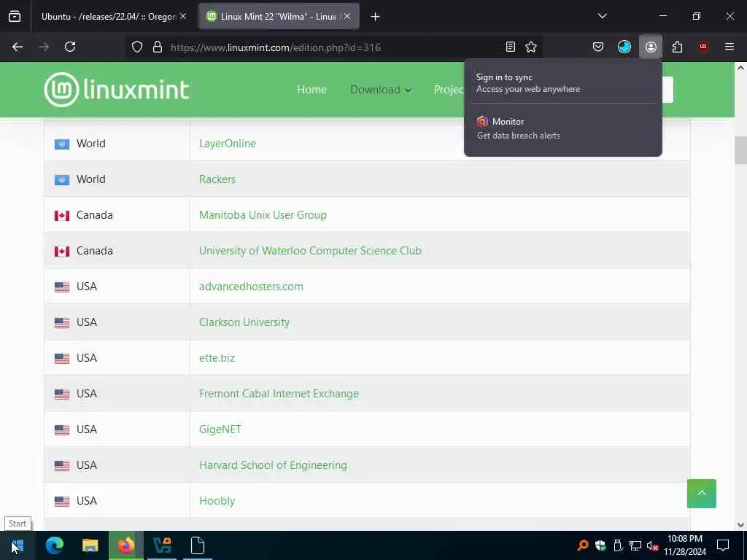Open advancedhosters.com mirror link
This screenshot has width=747, height=560.
click(x=251, y=286)
